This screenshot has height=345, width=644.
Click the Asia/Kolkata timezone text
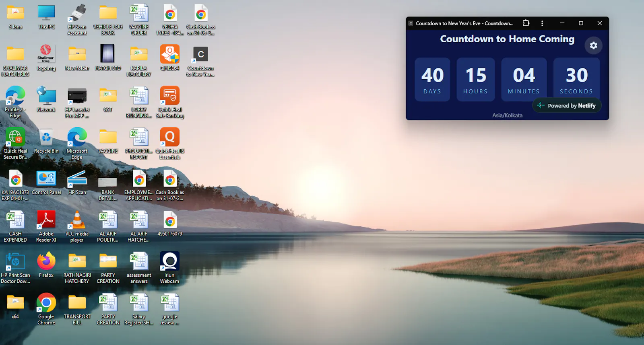click(x=507, y=115)
